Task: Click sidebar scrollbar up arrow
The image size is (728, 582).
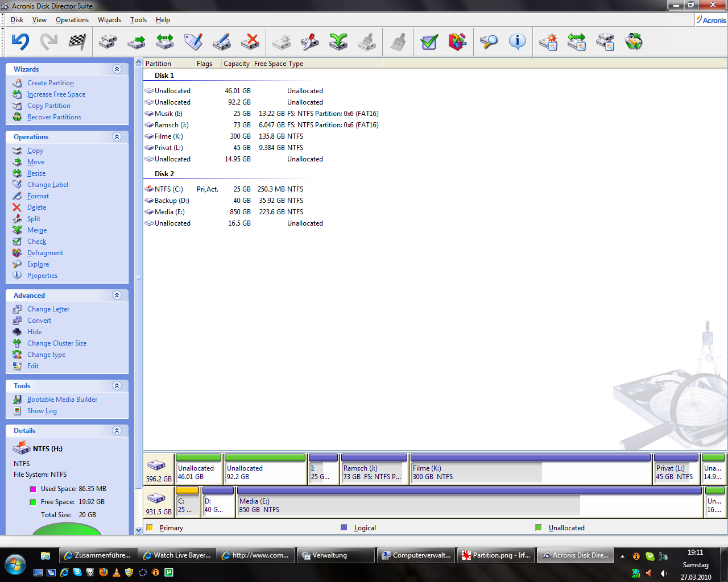Action: tap(138, 61)
